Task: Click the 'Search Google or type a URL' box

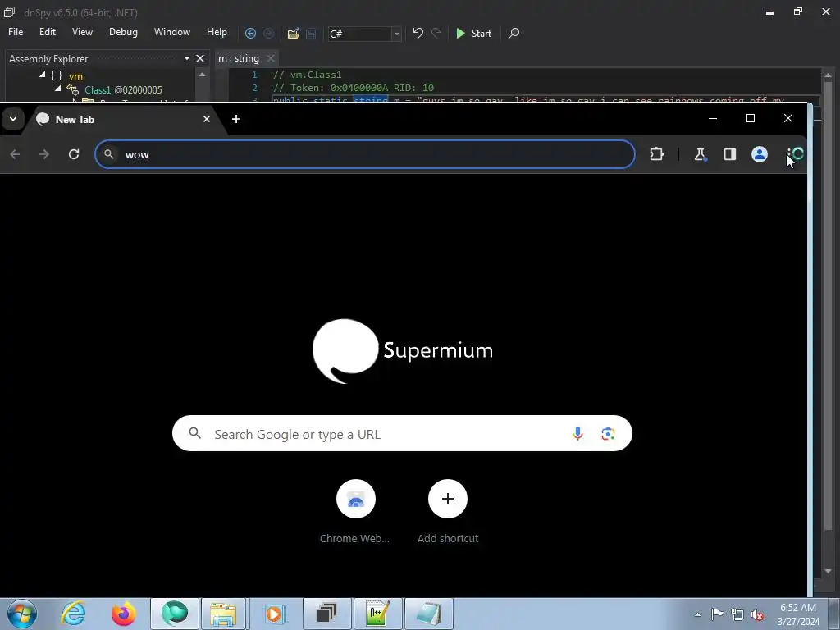Action: 402,433
